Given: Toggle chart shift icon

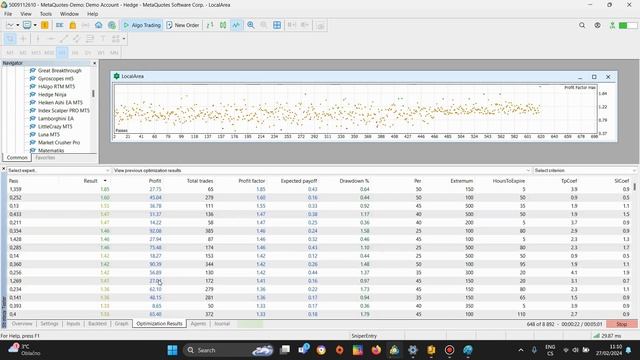Looking at the screenshot, I should coord(304,25).
